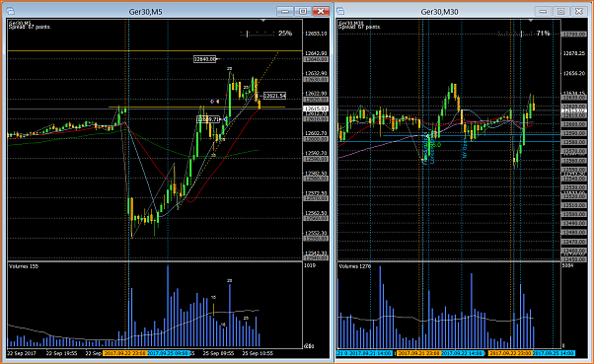This screenshot has height=364, width=594.
Task: Click 'Spread: 67 points.' label in M5 chart
Action: (x=30, y=27)
